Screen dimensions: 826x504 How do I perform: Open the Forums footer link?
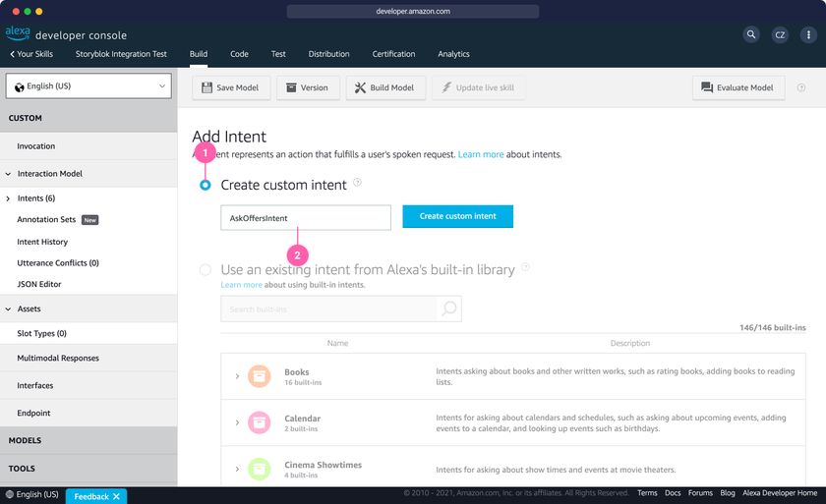[x=700, y=493]
